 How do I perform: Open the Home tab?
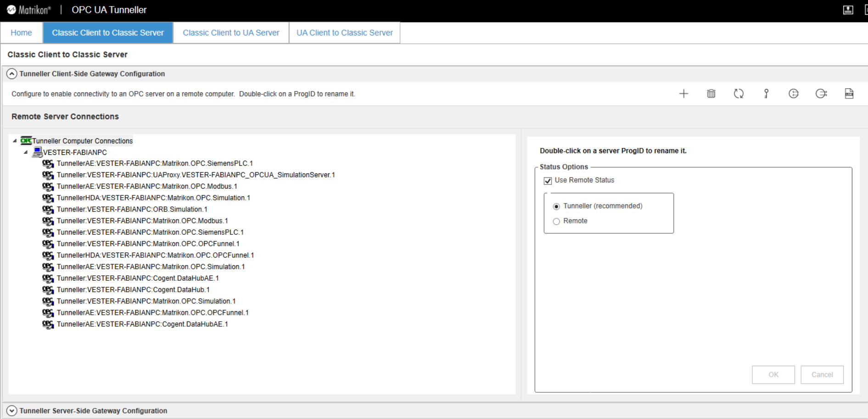tap(21, 33)
